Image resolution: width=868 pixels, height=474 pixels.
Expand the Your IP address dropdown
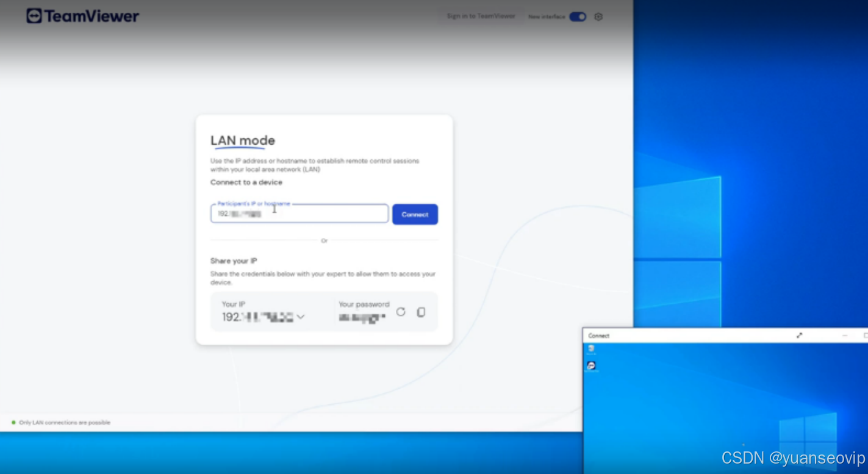coord(300,317)
